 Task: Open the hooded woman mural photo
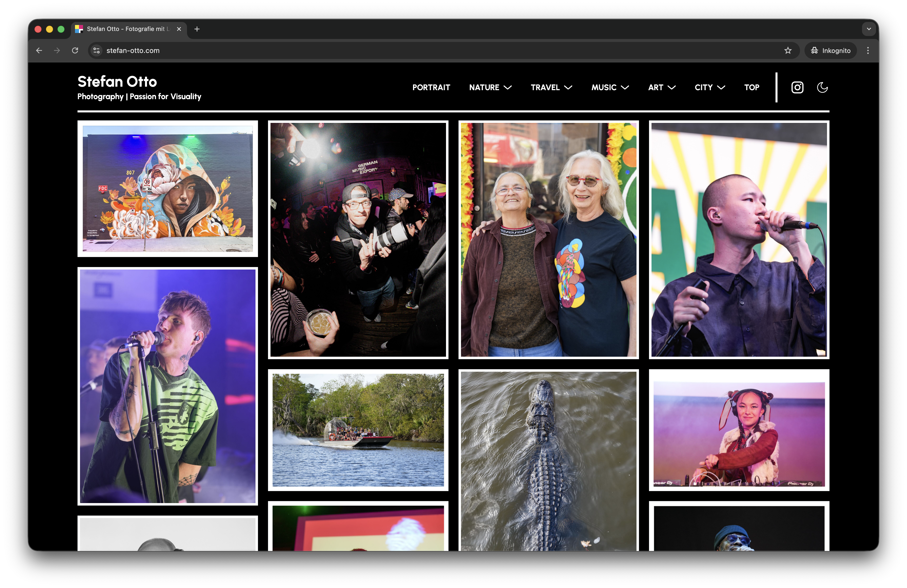pyautogui.click(x=168, y=189)
